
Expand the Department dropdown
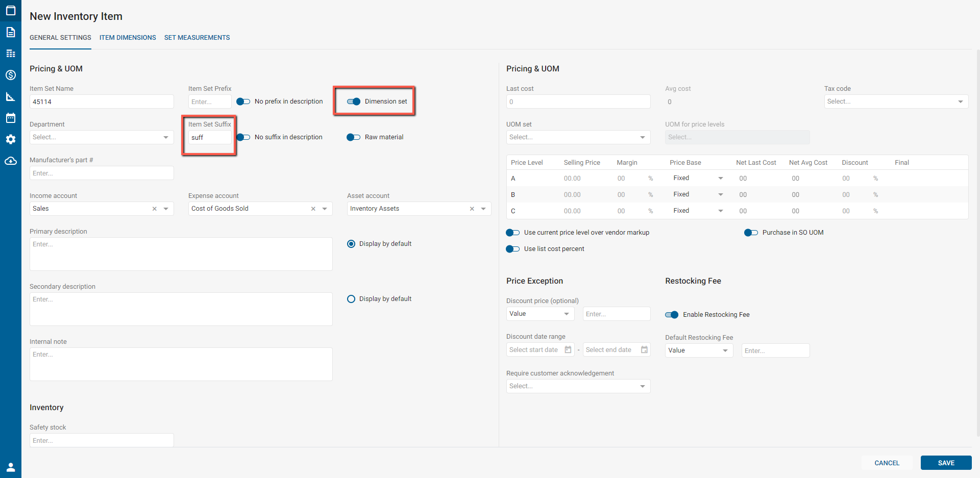tap(102, 137)
